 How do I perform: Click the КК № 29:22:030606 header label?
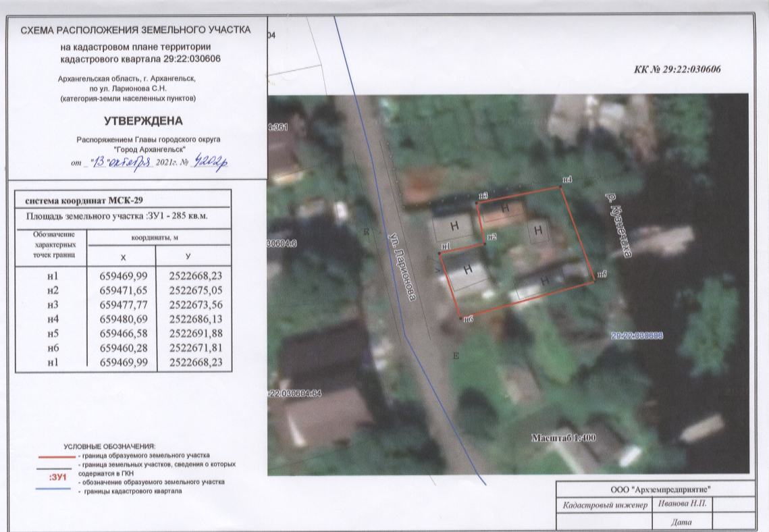click(x=678, y=70)
